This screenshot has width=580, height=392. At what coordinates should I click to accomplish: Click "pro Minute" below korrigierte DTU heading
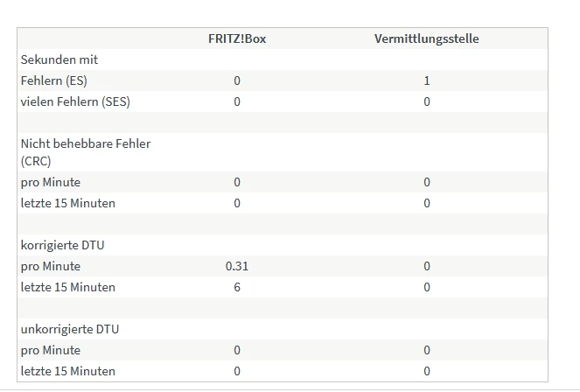pos(51,266)
